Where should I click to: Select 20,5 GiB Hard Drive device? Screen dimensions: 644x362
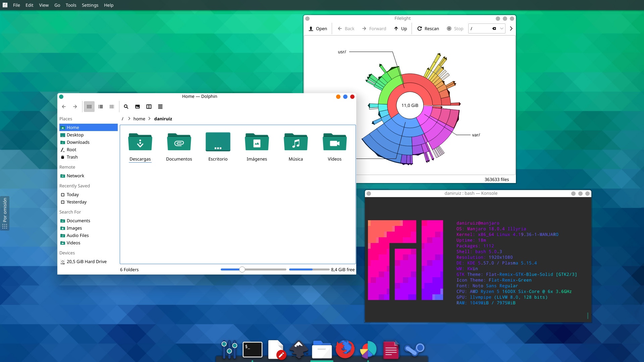pos(89,261)
